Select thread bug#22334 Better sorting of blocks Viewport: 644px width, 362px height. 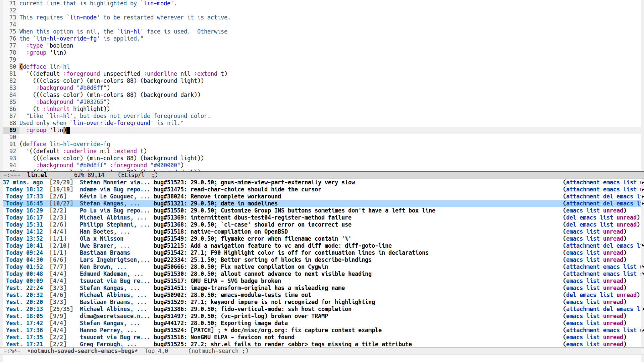point(263,260)
